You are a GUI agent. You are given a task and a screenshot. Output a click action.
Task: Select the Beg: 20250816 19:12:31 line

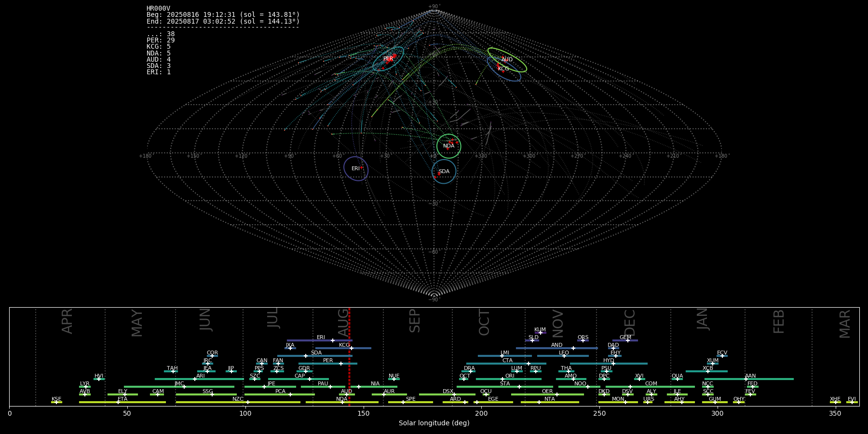pos(223,15)
